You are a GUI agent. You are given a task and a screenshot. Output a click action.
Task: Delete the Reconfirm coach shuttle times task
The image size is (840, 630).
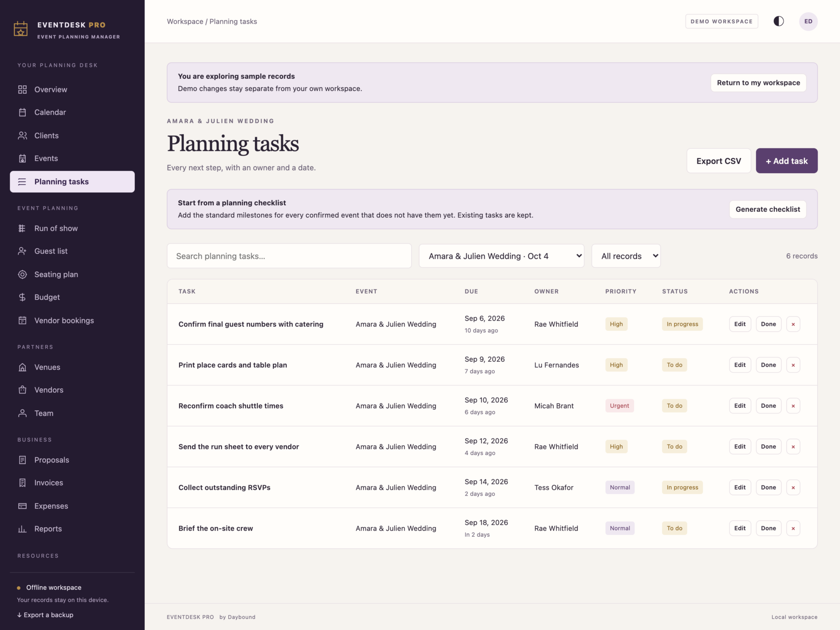point(793,406)
